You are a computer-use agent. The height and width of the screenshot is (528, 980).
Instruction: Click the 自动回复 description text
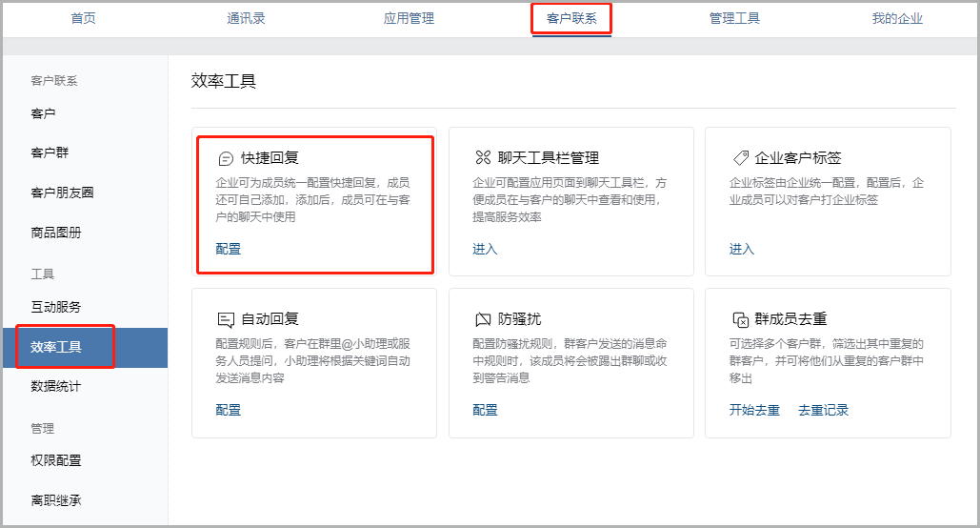tap(312, 361)
